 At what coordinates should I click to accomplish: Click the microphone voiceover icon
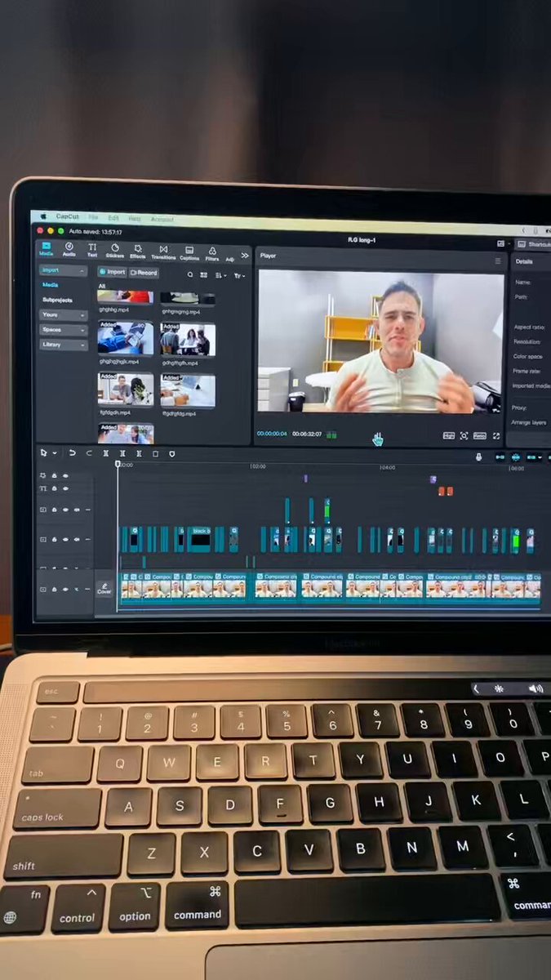(x=478, y=457)
